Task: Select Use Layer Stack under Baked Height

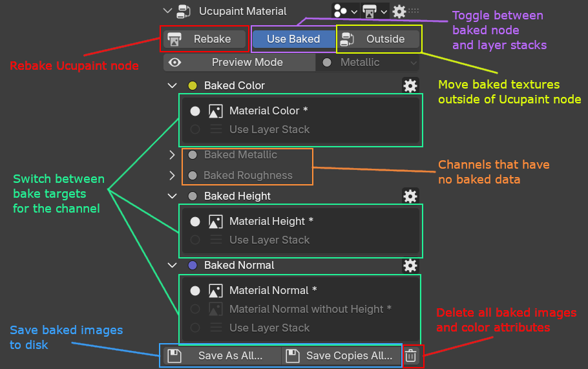Action: [x=195, y=240]
